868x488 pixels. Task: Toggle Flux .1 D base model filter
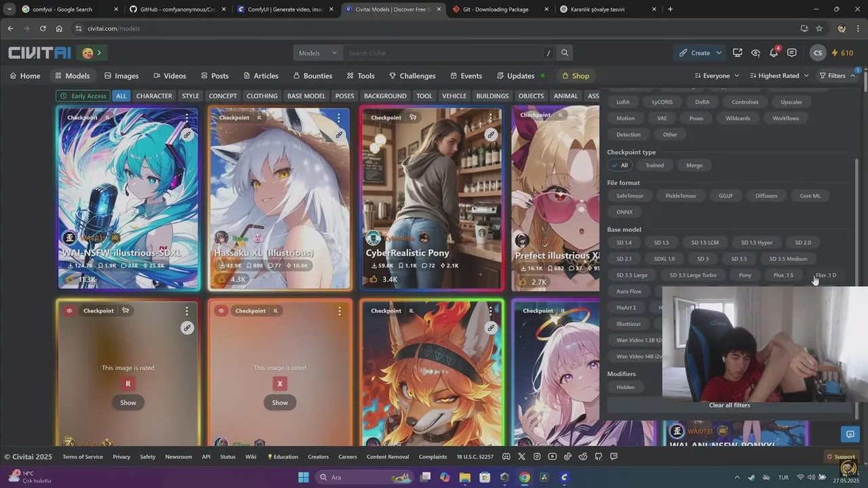(x=825, y=275)
